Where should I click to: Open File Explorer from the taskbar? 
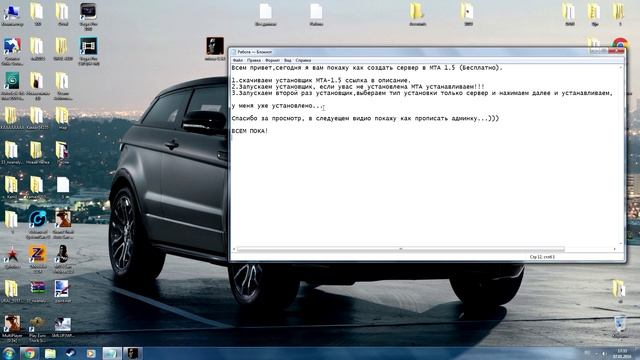coord(50,353)
